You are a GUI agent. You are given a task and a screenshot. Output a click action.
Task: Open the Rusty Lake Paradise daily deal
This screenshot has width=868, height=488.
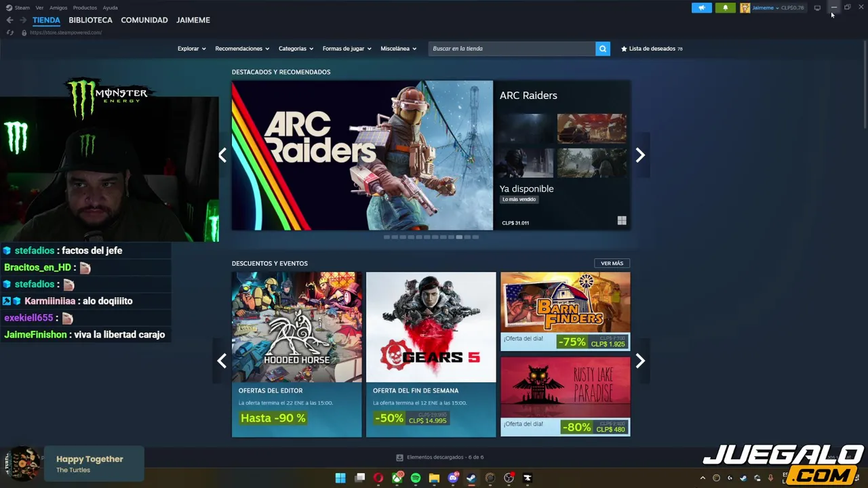click(x=566, y=396)
